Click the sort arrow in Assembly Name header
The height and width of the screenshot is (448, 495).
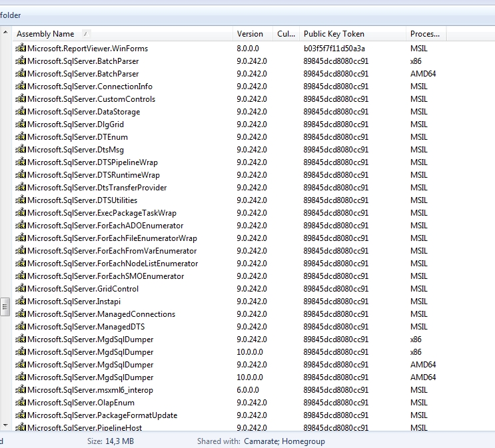pos(86,34)
